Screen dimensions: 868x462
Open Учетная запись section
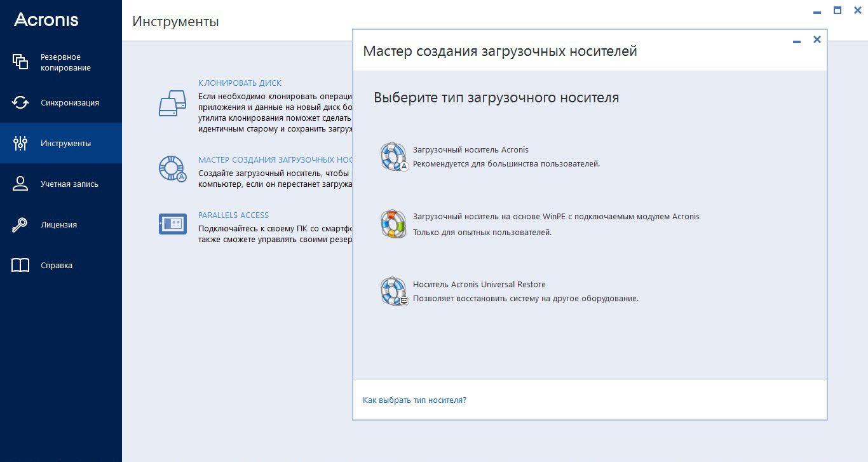coord(61,184)
